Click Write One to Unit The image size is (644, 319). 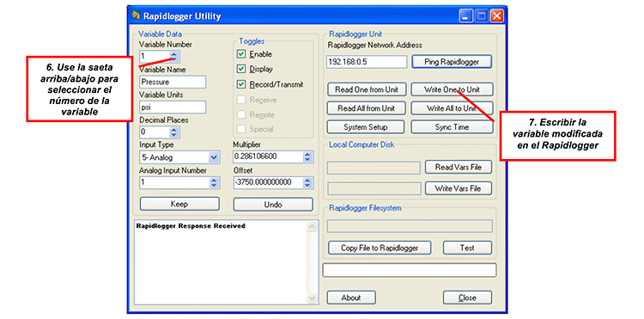click(452, 89)
